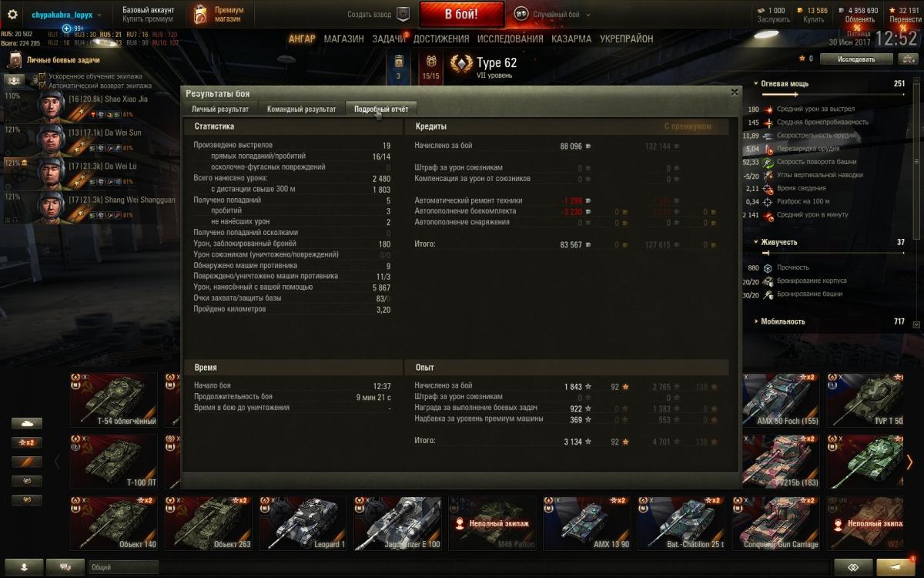Toggle accelerated crew training checkbox

pyautogui.click(x=43, y=76)
